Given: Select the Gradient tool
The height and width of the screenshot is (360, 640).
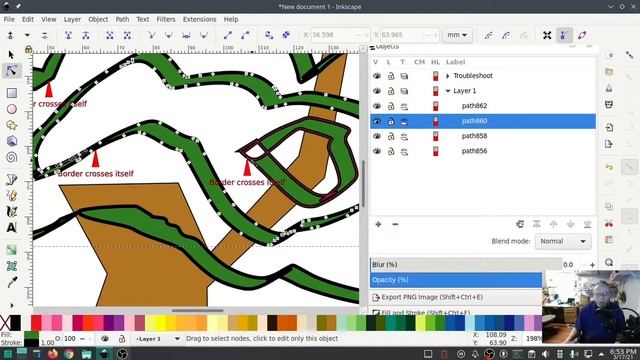Looking at the screenshot, I should coord(11,250).
